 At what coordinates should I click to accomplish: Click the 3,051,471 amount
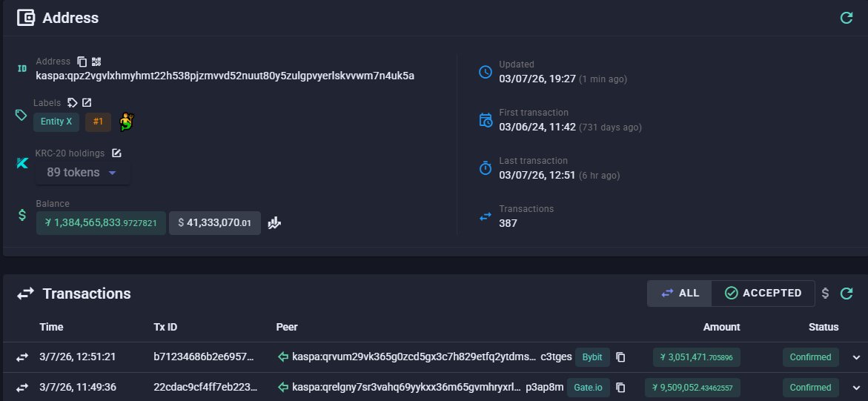point(696,357)
